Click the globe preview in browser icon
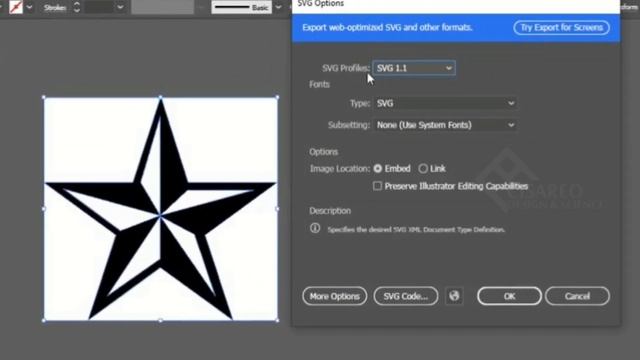Viewport: 640px width, 360px height. pyautogui.click(x=454, y=296)
